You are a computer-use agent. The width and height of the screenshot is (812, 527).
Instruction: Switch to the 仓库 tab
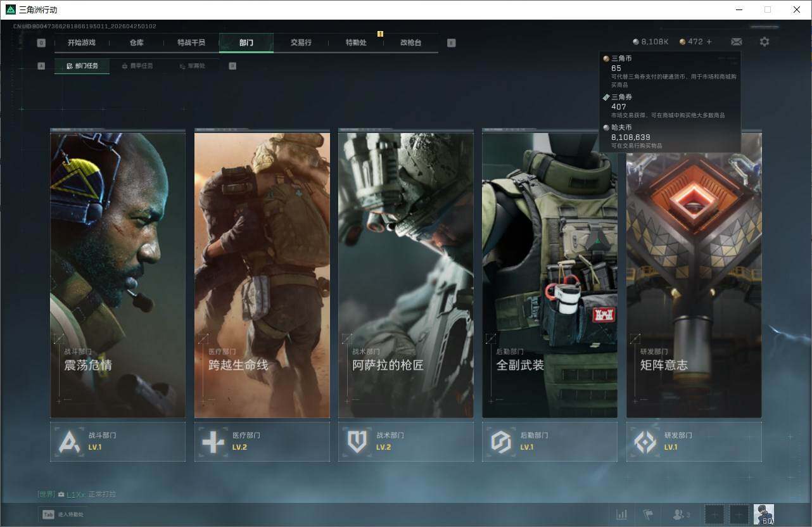(136, 42)
